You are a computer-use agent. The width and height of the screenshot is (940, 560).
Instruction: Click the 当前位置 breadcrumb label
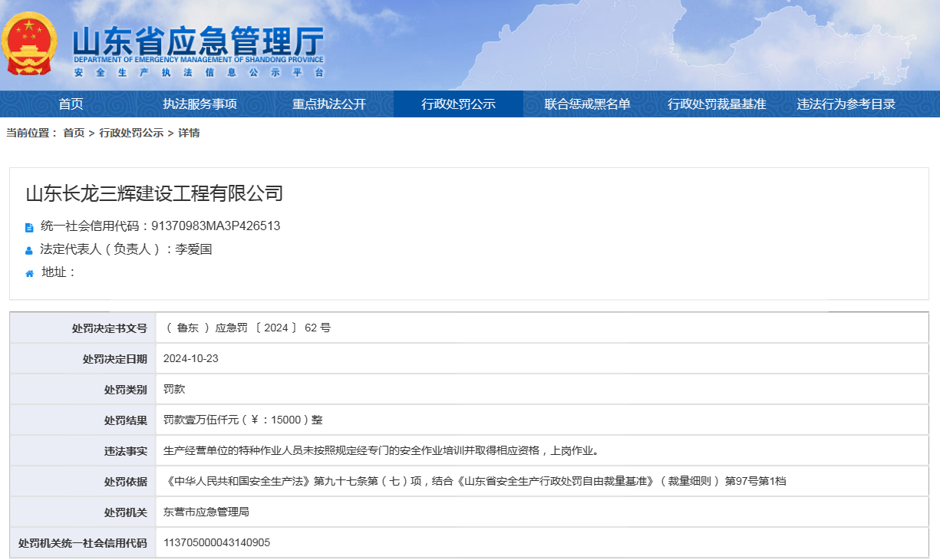click(32, 133)
